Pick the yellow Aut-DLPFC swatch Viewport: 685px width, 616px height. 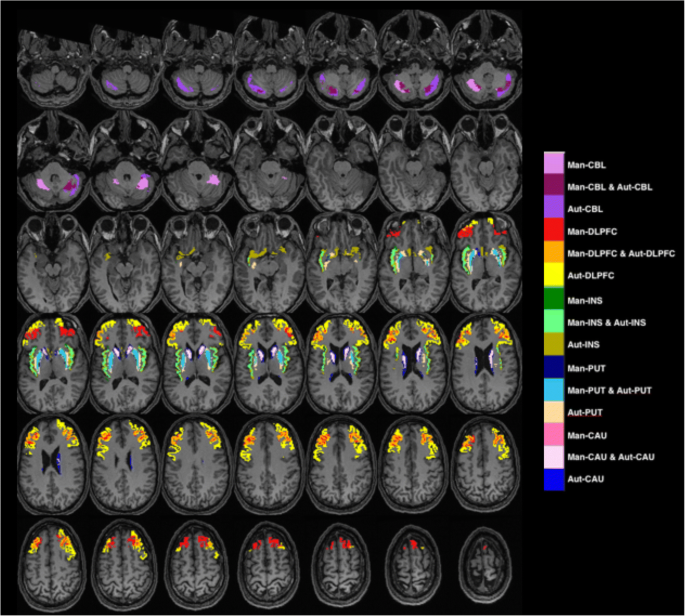click(x=554, y=274)
